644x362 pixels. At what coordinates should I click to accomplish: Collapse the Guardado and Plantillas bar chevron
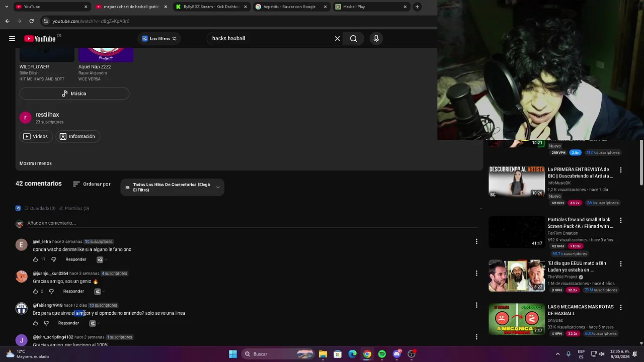[480, 208]
